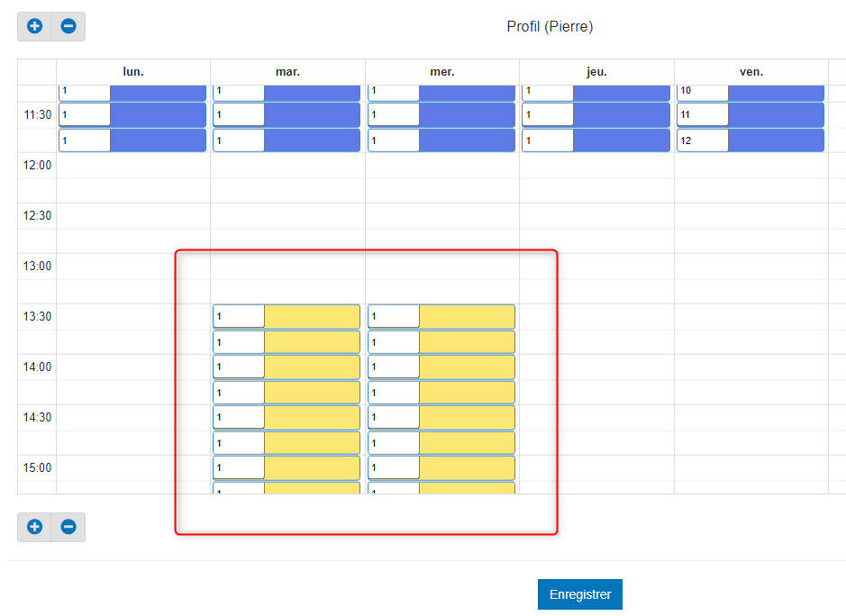Focus the input field containing 10 on Friday
Image resolution: width=846 pixels, height=616 pixels.
[x=702, y=91]
